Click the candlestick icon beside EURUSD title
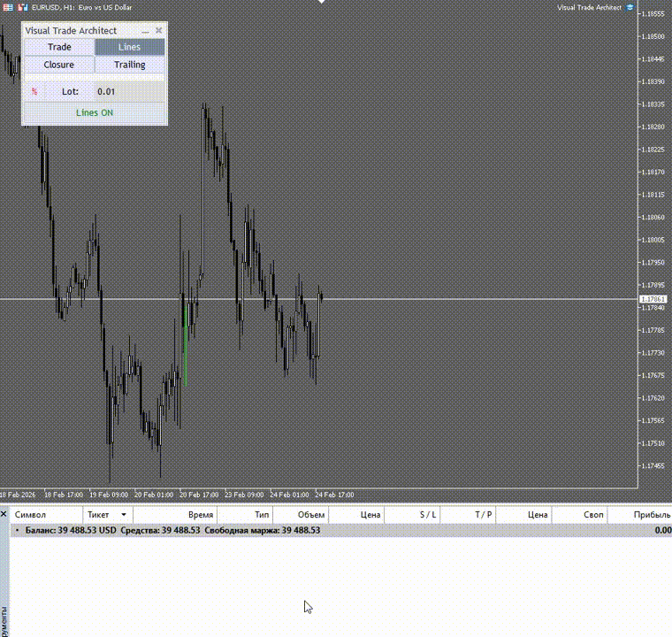This screenshot has width=672, height=637. click(23, 7)
